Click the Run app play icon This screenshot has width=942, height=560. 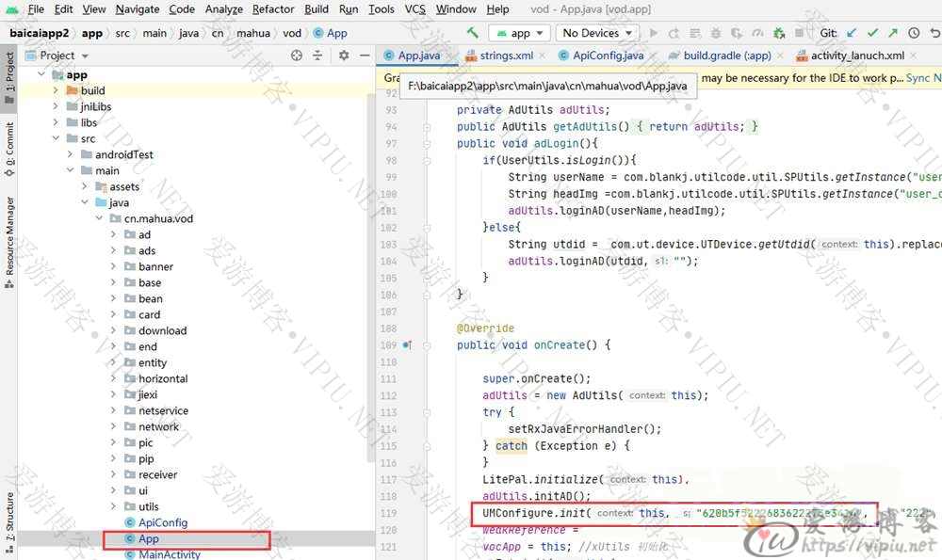pyautogui.click(x=654, y=33)
